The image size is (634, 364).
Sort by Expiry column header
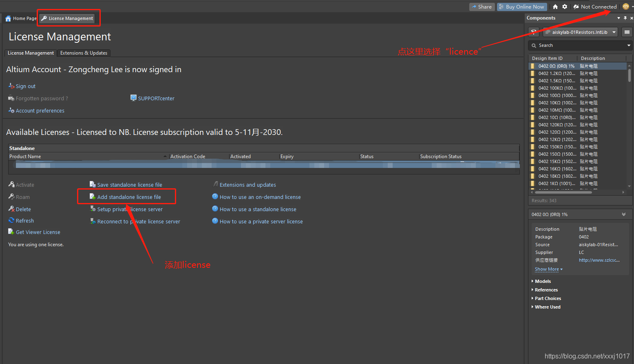pyautogui.click(x=319, y=157)
